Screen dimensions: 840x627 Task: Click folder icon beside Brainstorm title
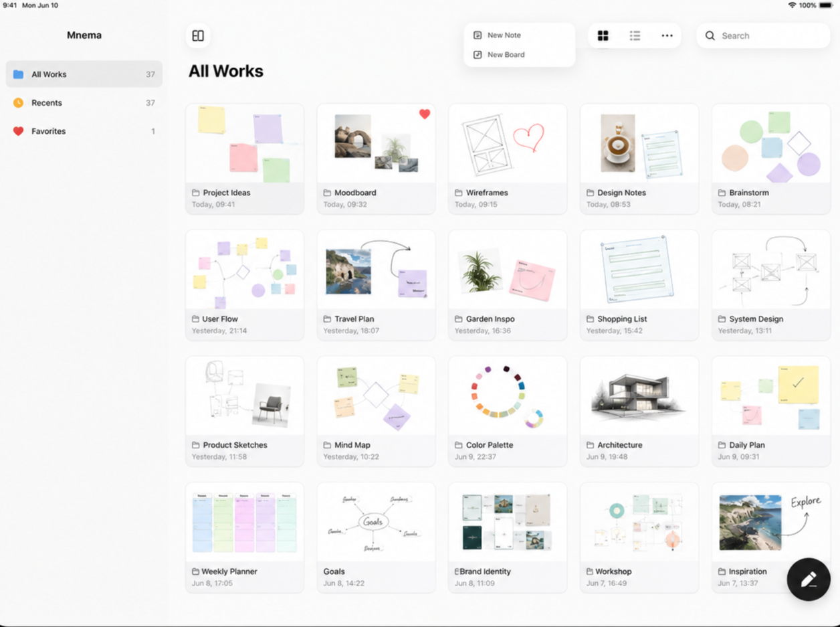click(x=722, y=193)
